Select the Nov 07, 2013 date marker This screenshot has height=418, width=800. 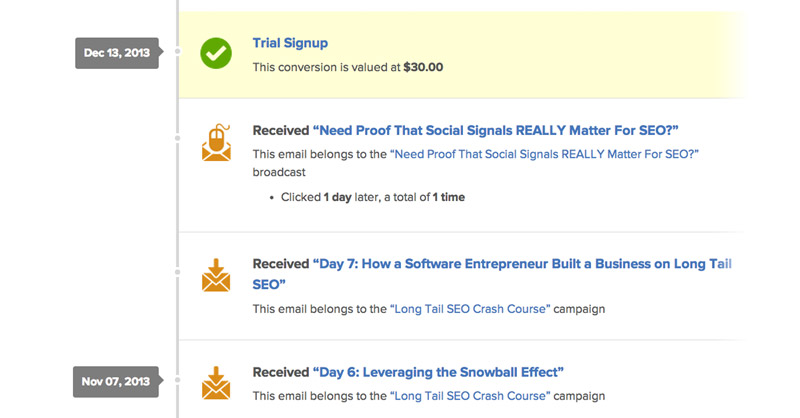click(x=117, y=382)
